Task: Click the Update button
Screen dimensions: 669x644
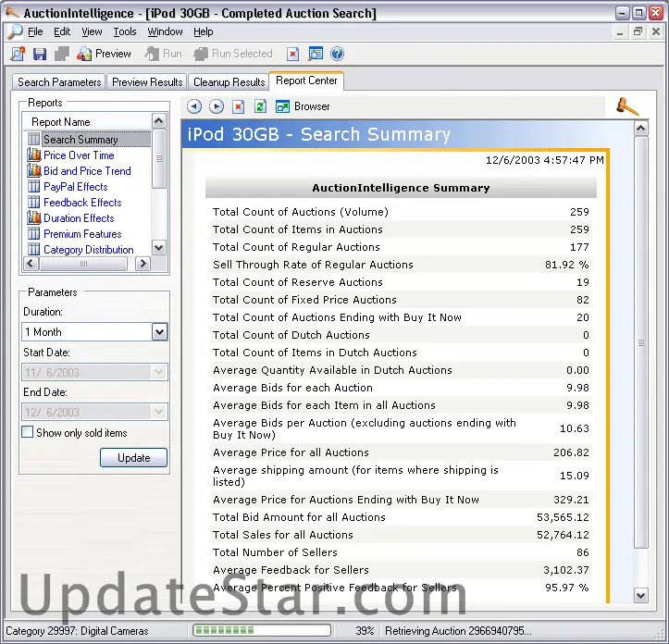Action: (x=133, y=458)
